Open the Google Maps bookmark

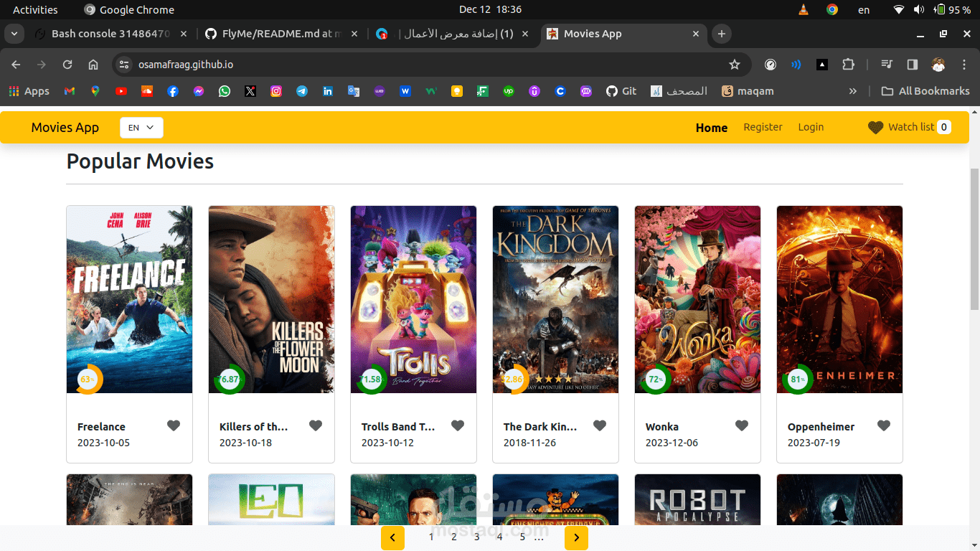coord(95,91)
